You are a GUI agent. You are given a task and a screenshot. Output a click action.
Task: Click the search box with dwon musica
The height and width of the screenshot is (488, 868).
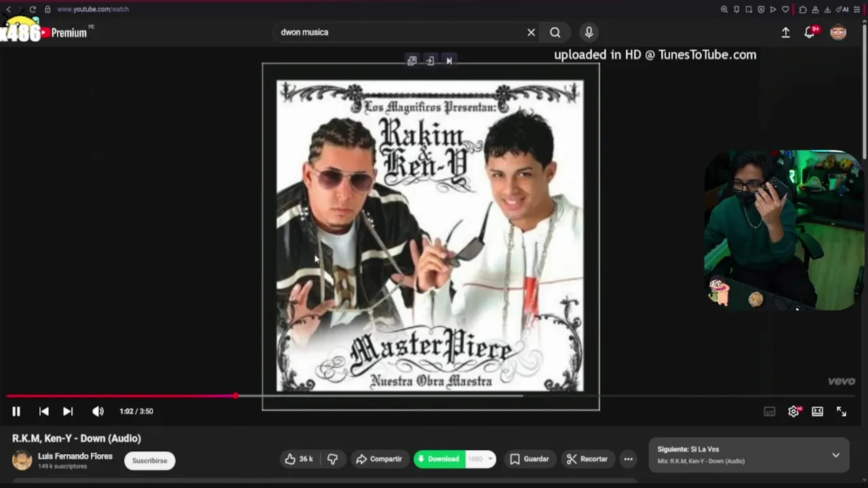400,32
